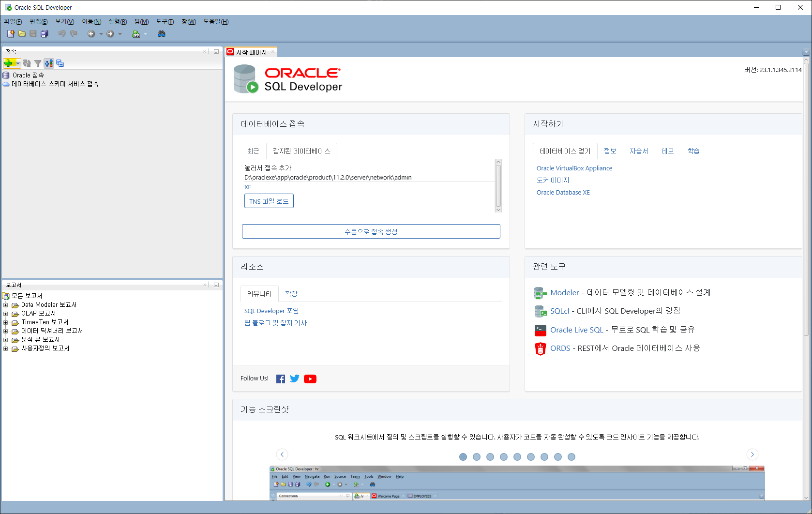Open the 이동(N) menu

click(91, 22)
